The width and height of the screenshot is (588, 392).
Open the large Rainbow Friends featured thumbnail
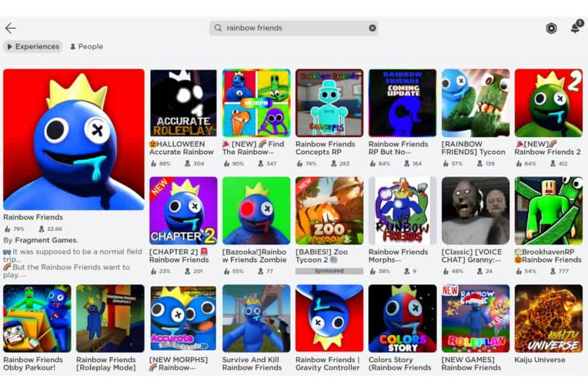[73, 139]
